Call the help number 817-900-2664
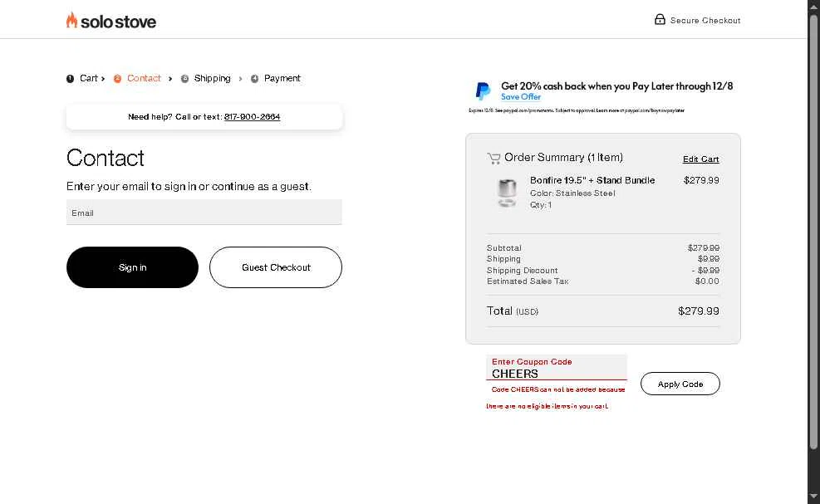The image size is (820, 504). [x=252, y=116]
